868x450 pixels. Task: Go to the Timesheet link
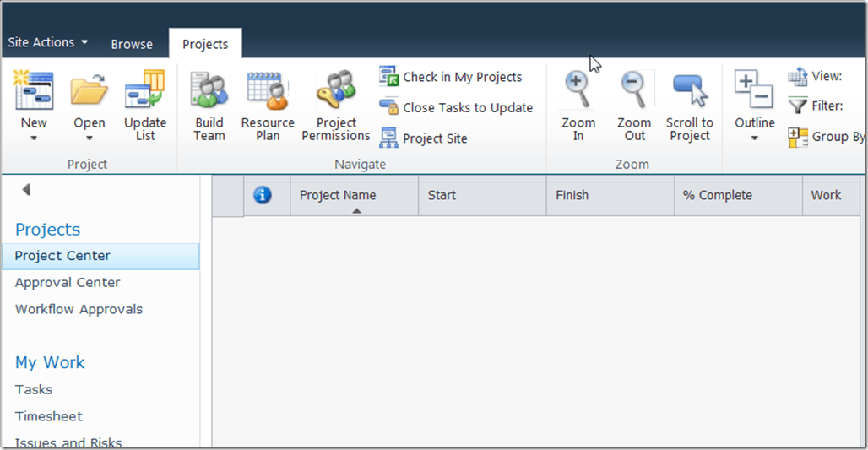point(48,416)
